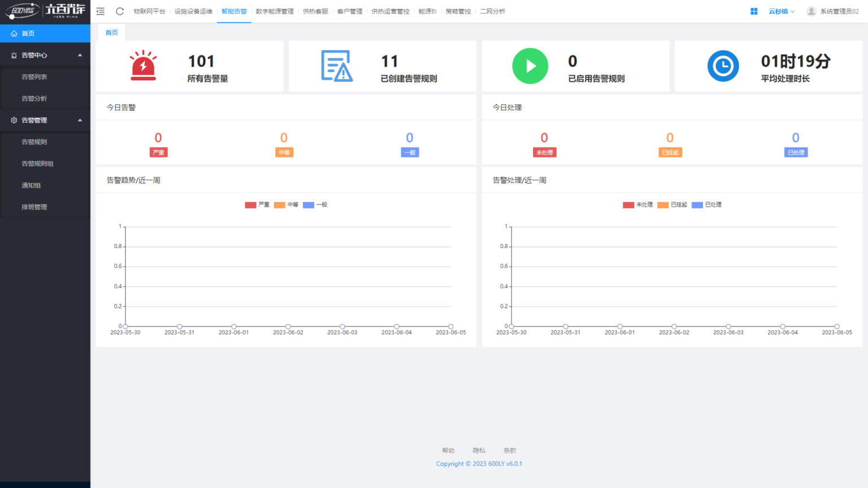Switch to 数字能源管理 top menu
868x488 pixels.
tap(275, 11)
